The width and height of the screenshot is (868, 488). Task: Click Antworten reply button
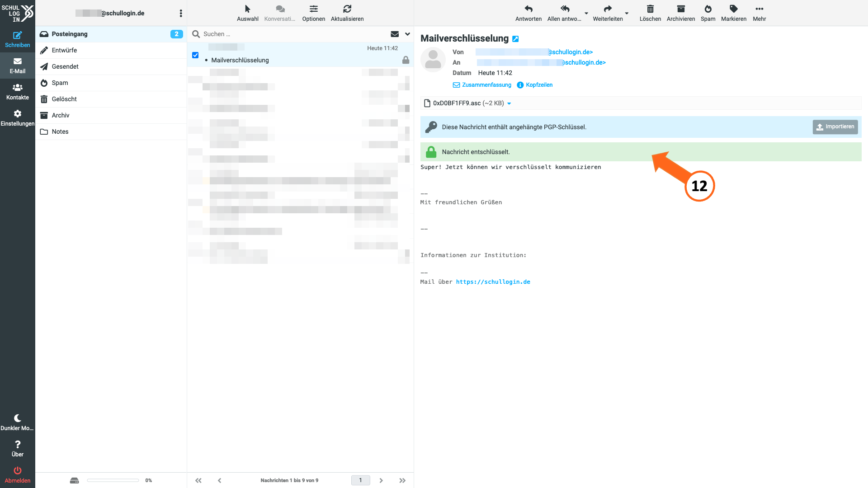click(528, 13)
